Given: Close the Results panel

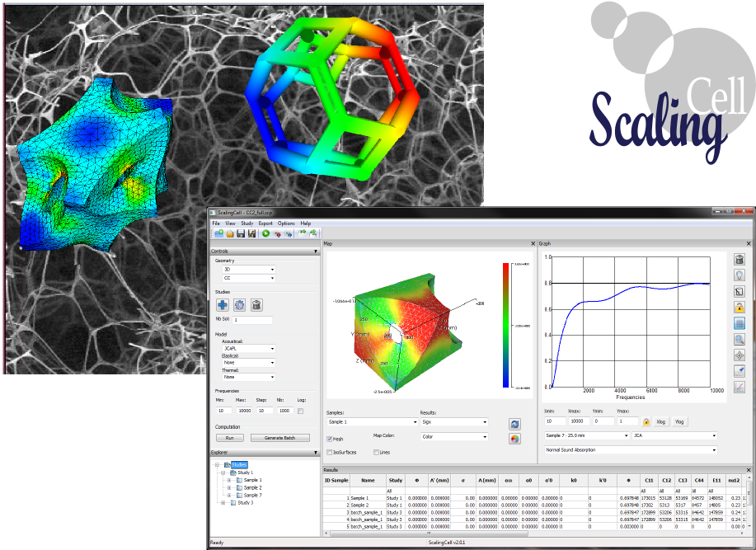Looking at the screenshot, I should click(749, 470).
